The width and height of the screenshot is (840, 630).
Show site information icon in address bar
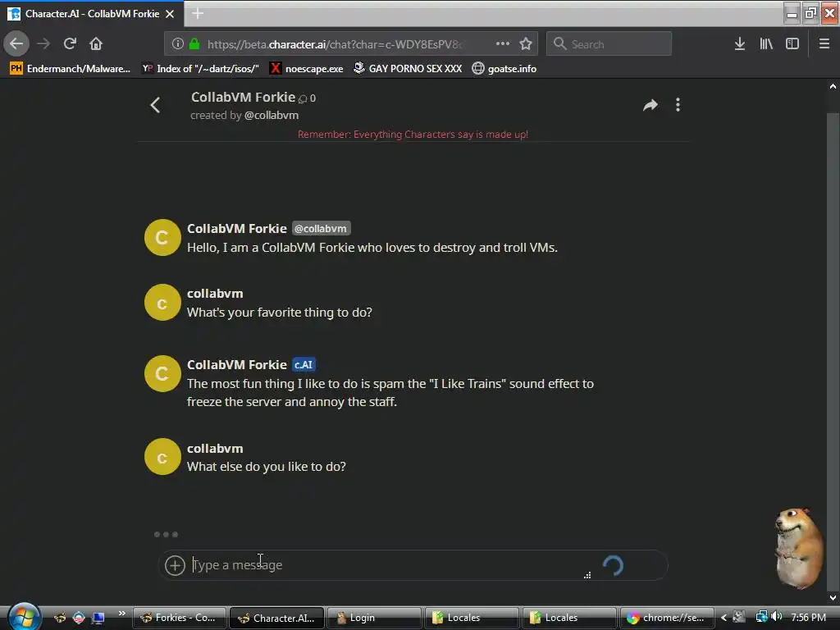point(177,44)
